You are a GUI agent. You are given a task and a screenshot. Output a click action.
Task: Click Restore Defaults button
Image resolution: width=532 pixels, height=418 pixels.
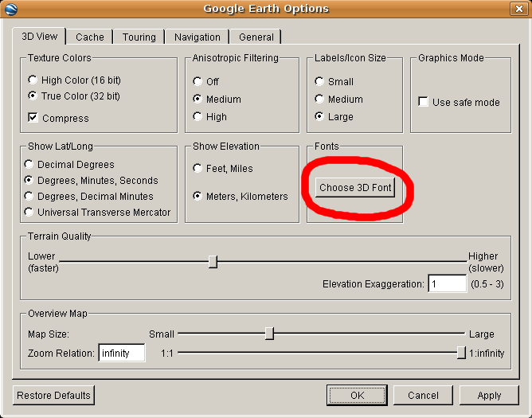(53, 395)
